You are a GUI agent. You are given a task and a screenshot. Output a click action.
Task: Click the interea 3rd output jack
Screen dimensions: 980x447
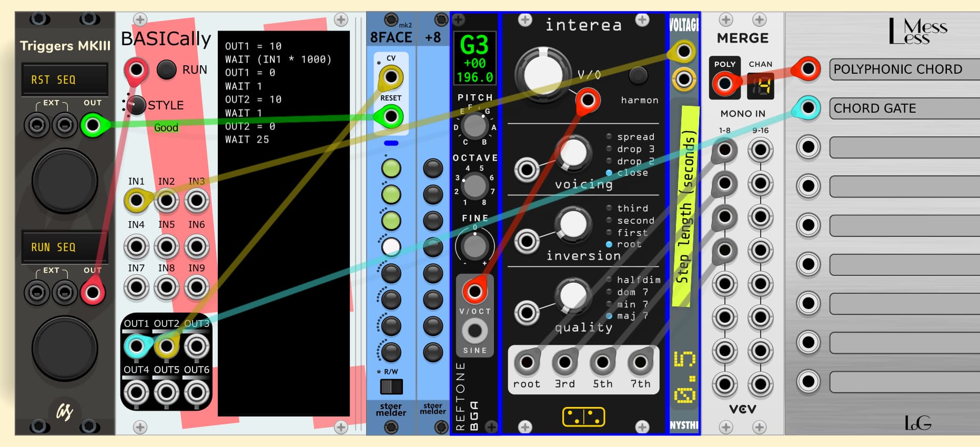(564, 362)
